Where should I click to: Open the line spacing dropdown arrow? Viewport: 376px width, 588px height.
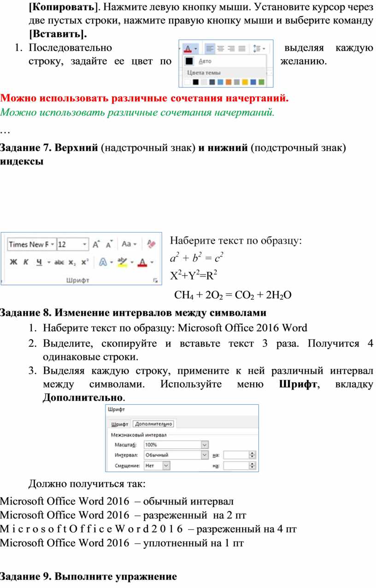pyautogui.click(x=264, y=48)
